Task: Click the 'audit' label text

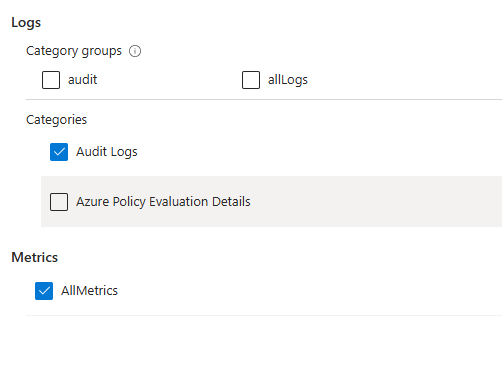Action: (x=83, y=80)
